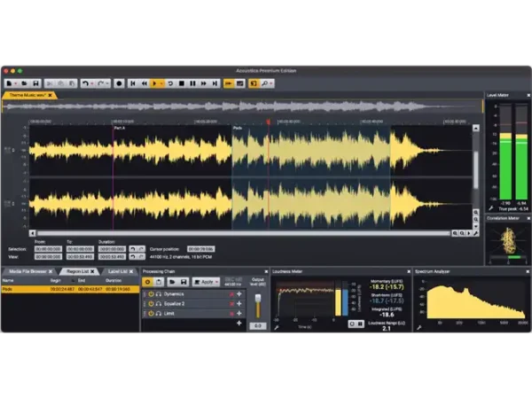Click the red playhead marker on timeline
This screenshot has height=399, width=532.
269,121
